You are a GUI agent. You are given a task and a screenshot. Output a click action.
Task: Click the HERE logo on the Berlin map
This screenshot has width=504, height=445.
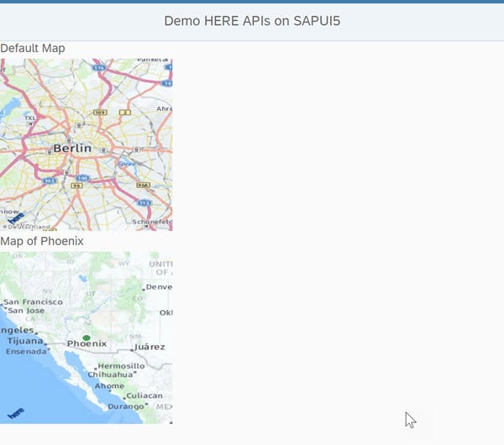[16, 218]
